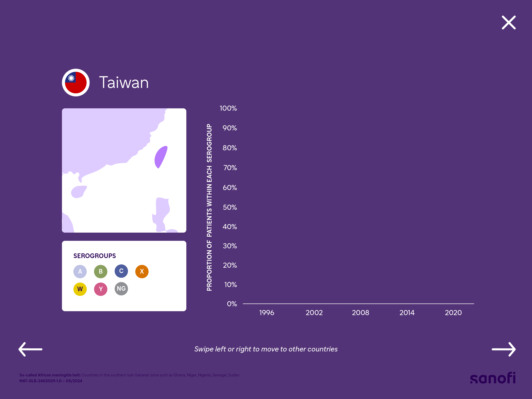The image size is (532, 399).
Task: Toggle serogroup B green circle
Action: point(101,271)
